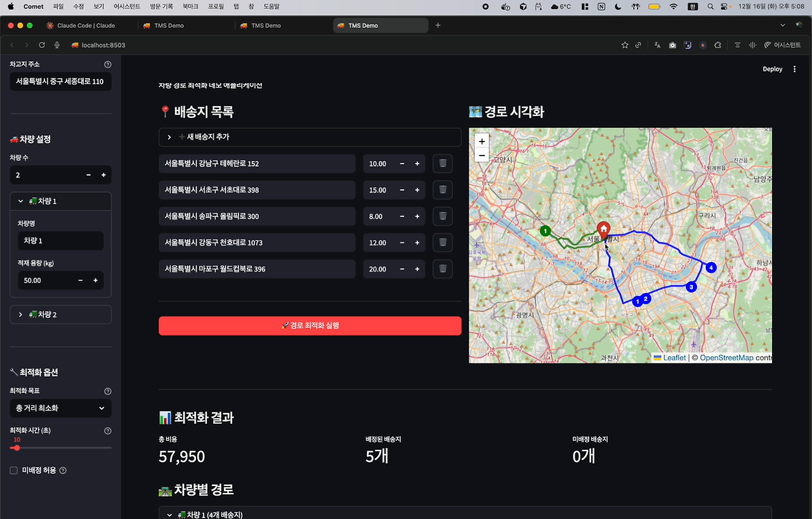The width and height of the screenshot is (812, 519).
Task: Open help tooltip for 최적화 목표
Action: click(x=108, y=391)
